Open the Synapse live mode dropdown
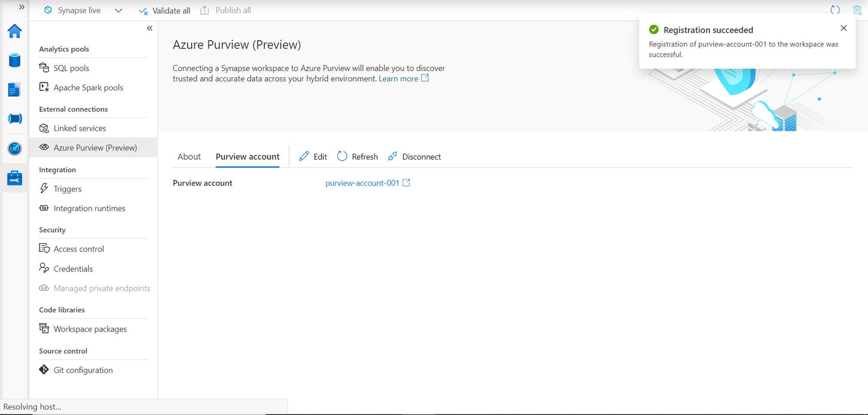This screenshot has width=868, height=415. click(118, 10)
